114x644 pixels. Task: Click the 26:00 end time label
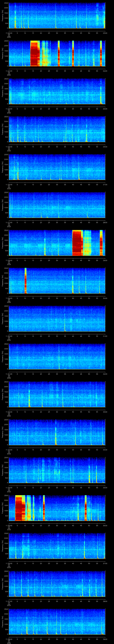point(105,147)
